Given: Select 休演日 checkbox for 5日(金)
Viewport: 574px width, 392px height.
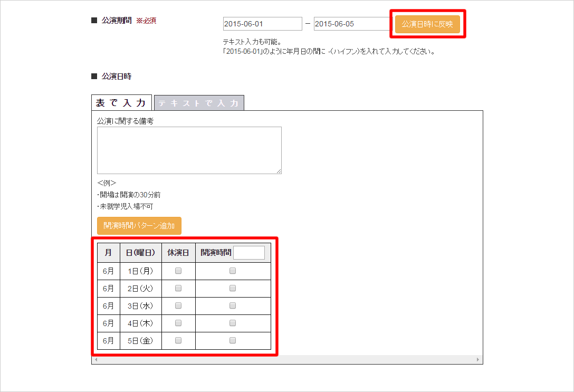Looking at the screenshot, I should (178, 340).
